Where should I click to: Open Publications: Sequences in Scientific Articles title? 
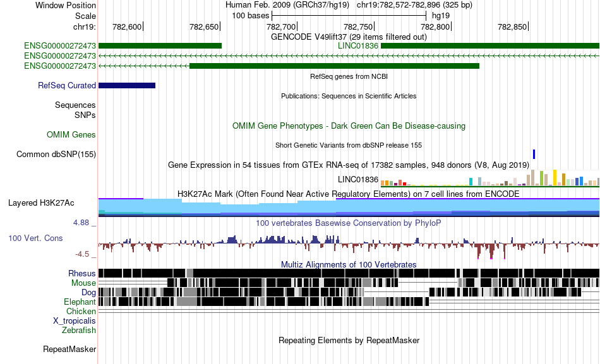pos(349,96)
